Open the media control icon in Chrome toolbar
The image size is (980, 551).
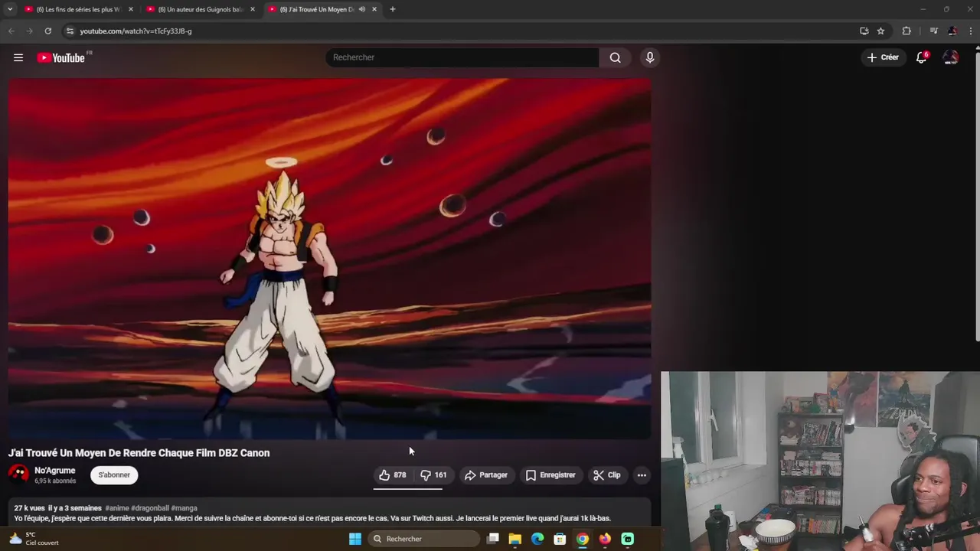click(933, 31)
